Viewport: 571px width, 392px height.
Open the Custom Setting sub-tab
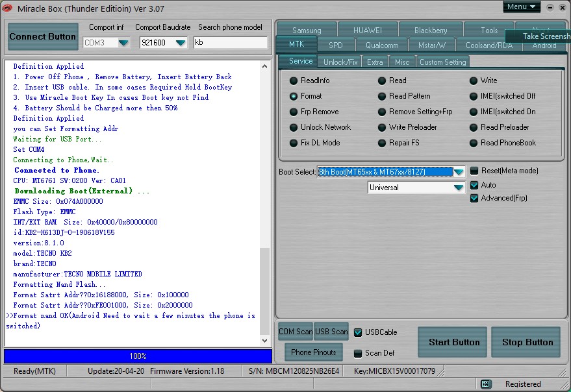[442, 62]
